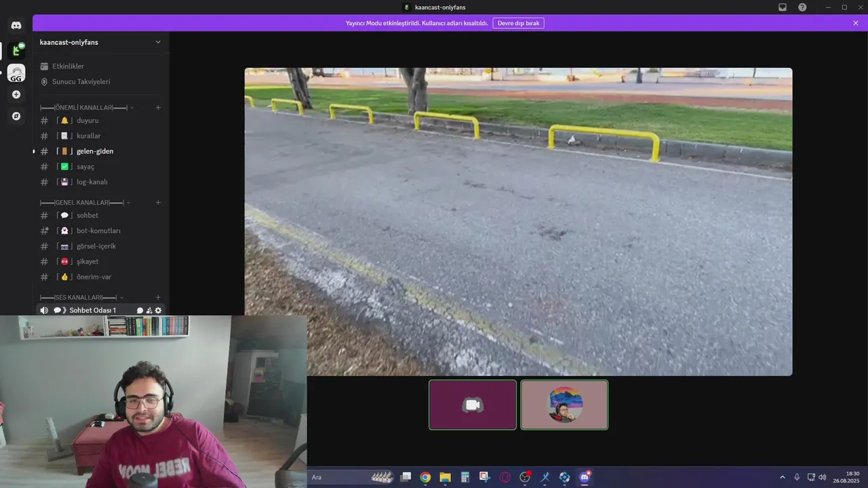Open the blue diamond app on taskbar

pyautogui.click(x=564, y=477)
